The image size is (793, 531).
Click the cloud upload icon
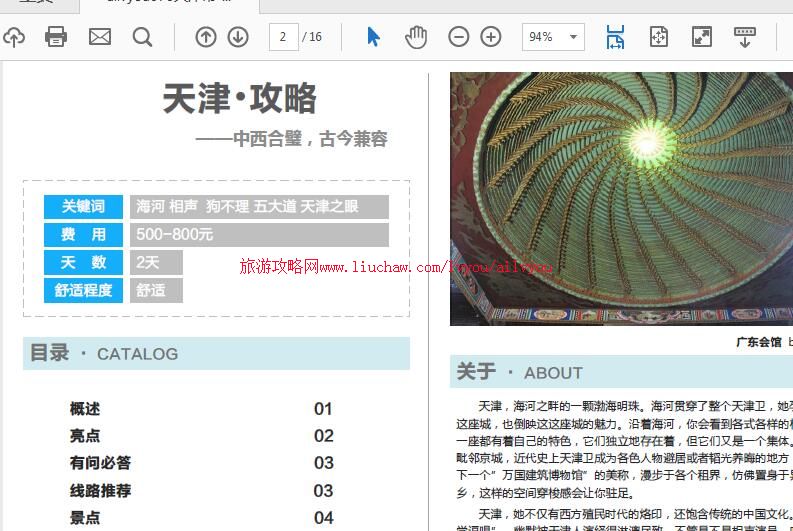[x=13, y=37]
